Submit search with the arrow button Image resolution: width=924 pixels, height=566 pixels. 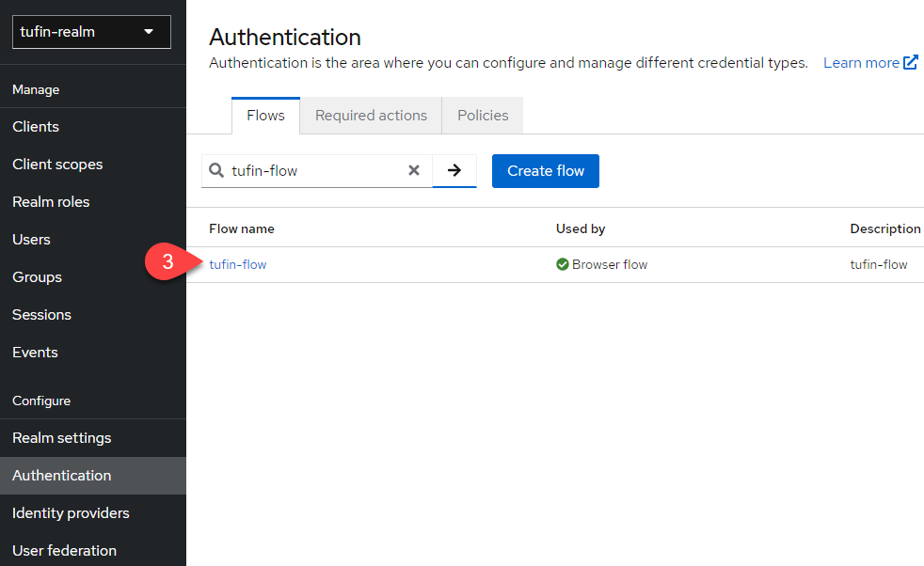[454, 171]
